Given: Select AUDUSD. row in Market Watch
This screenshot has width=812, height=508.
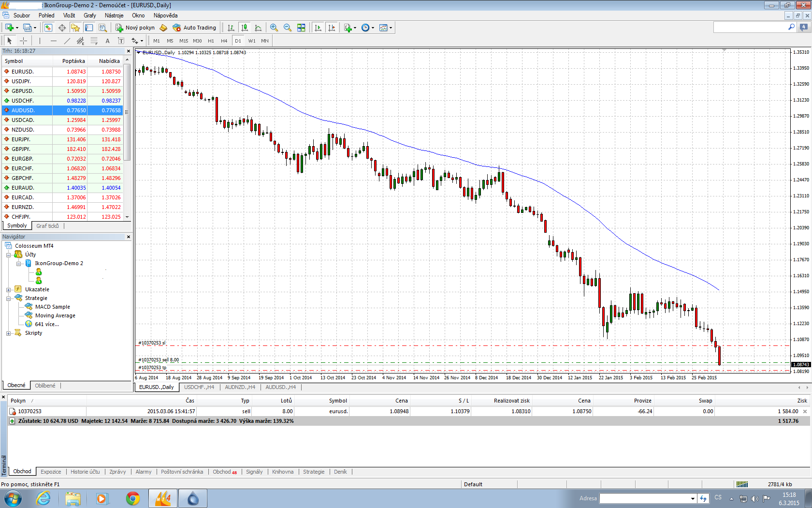Looking at the screenshot, I should coord(62,110).
